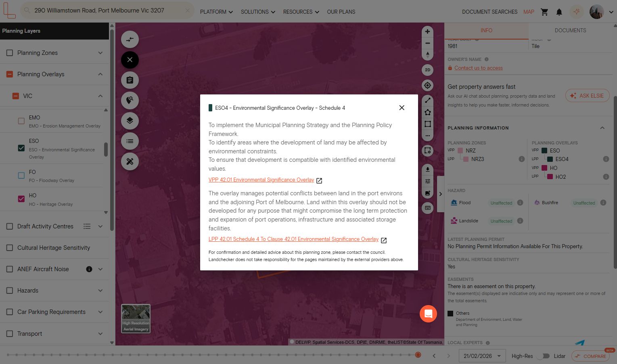The width and height of the screenshot is (617, 364).
Task: Open the RESOURCES menu
Action: pos(301,12)
